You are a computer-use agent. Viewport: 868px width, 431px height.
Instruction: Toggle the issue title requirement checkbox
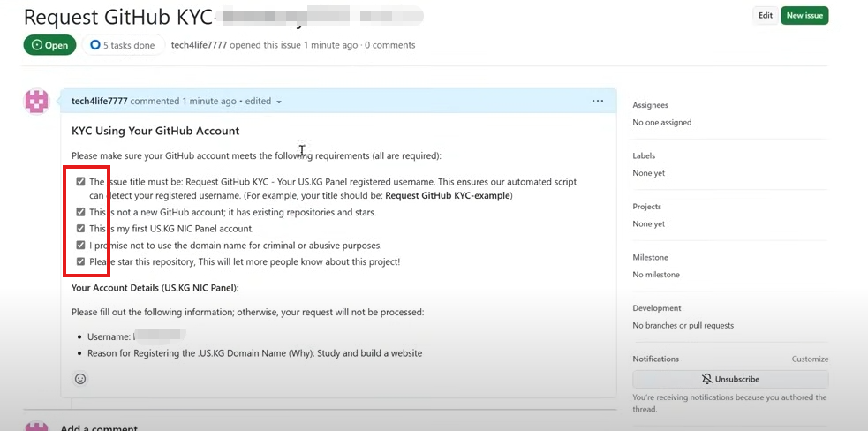[81, 182]
